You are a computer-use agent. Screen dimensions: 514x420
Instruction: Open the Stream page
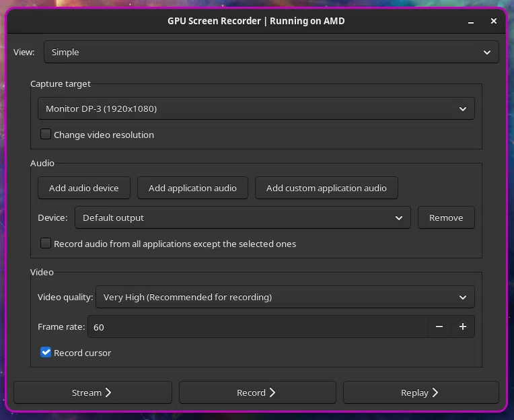pyautogui.click(x=93, y=392)
